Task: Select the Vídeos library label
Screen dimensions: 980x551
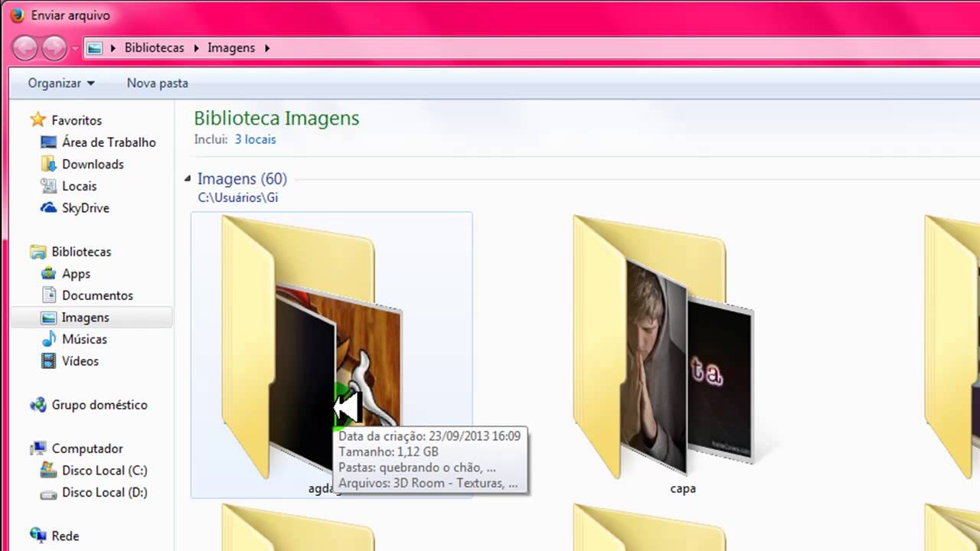Action: [x=80, y=361]
